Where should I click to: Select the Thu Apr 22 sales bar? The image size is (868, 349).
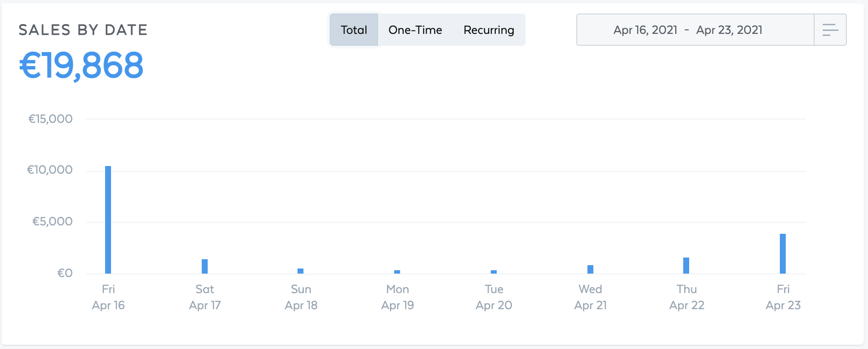click(x=686, y=266)
